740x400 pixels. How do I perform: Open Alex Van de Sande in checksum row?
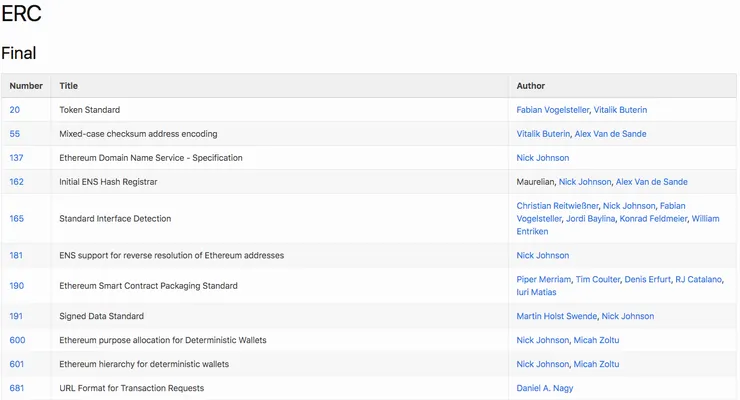coord(611,134)
